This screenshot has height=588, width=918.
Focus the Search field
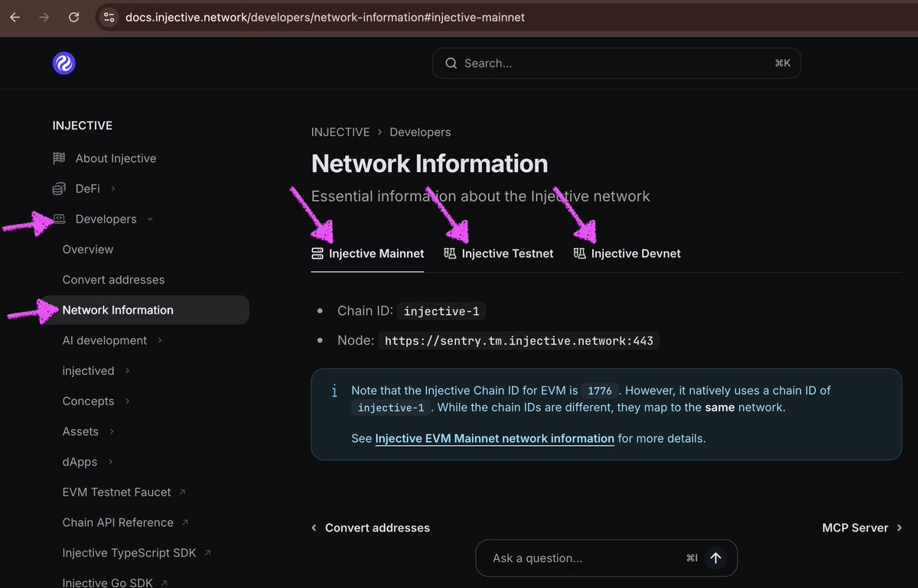(617, 63)
